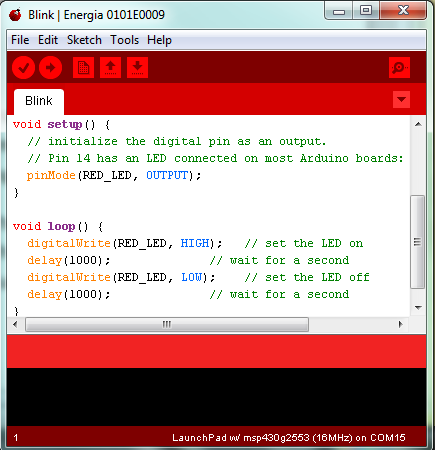Screen dimensions: 435x450
Task: Click the Save sketch down-arrow icon
Action: coord(137,68)
